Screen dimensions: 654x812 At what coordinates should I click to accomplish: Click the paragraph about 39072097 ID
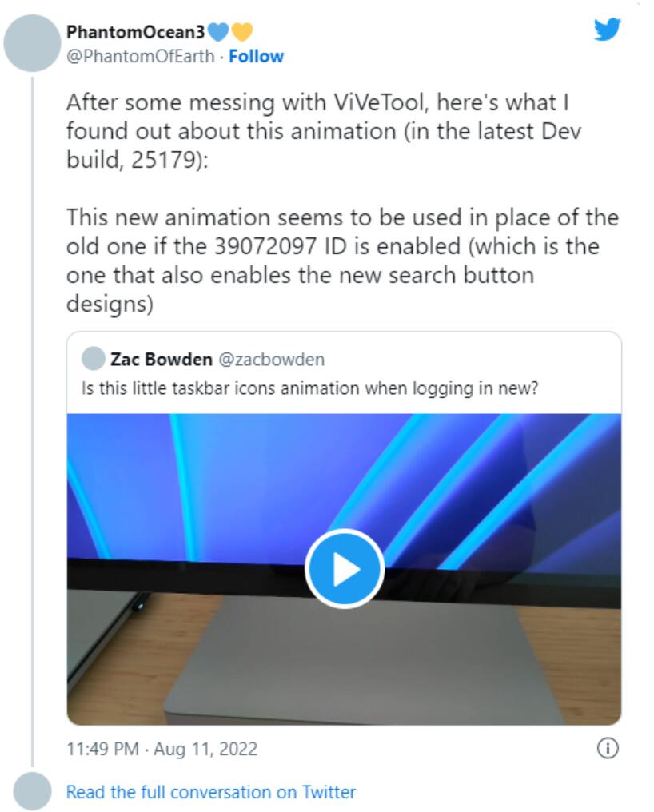pos(342,261)
